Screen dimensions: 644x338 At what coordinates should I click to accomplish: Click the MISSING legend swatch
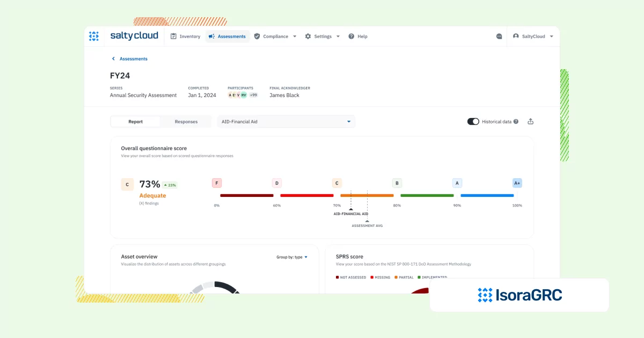372,277
